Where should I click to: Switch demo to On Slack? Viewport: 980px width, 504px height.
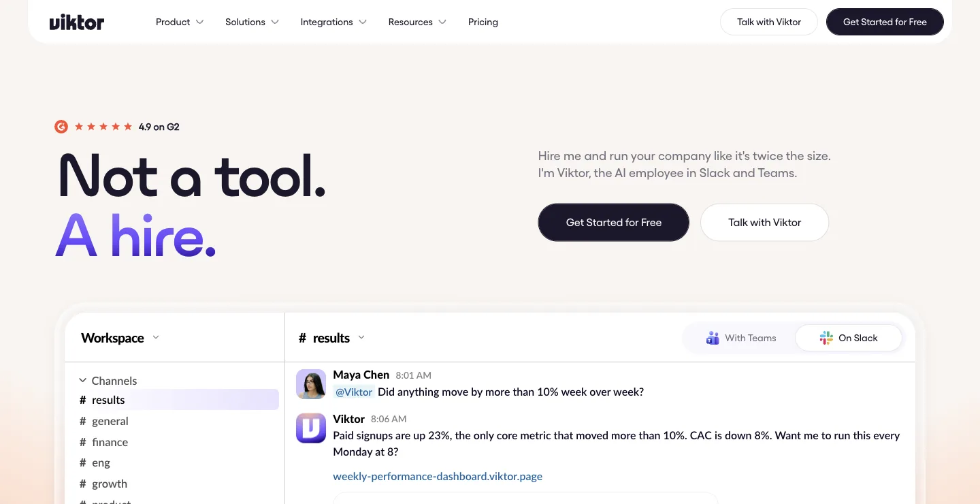click(x=849, y=338)
